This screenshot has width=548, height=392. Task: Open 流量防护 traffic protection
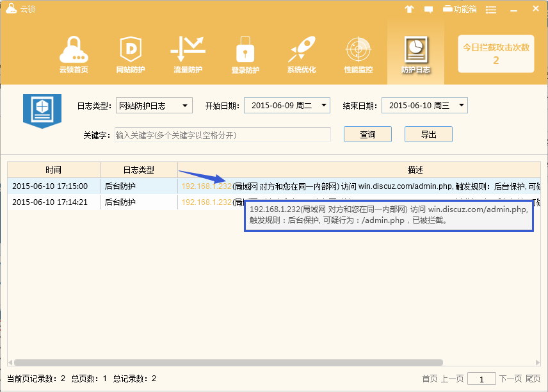pyautogui.click(x=187, y=51)
